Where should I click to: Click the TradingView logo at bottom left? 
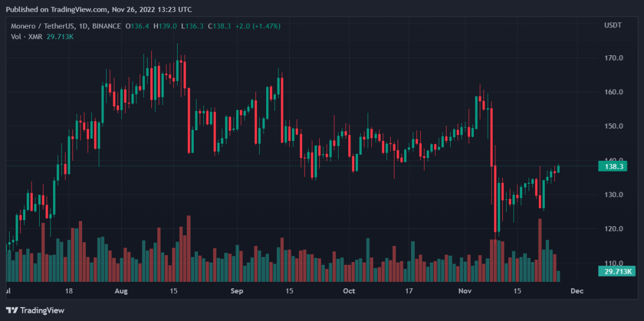click(x=35, y=310)
